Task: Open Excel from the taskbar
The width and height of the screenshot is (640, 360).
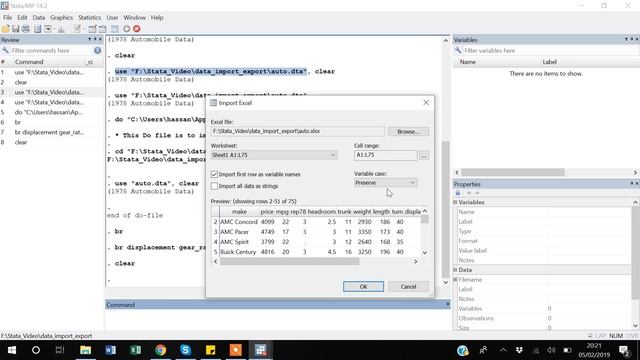Action: [136, 350]
